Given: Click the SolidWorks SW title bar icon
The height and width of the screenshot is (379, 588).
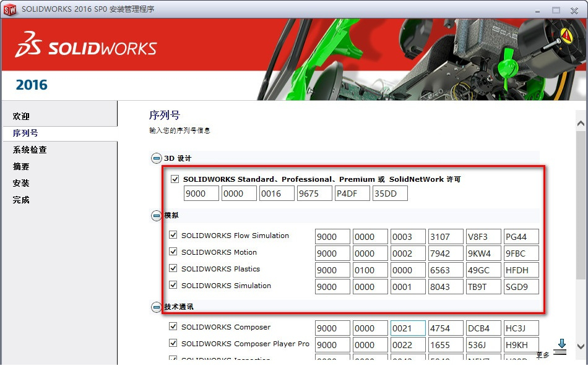Looking at the screenshot, I should coord(10,9).
